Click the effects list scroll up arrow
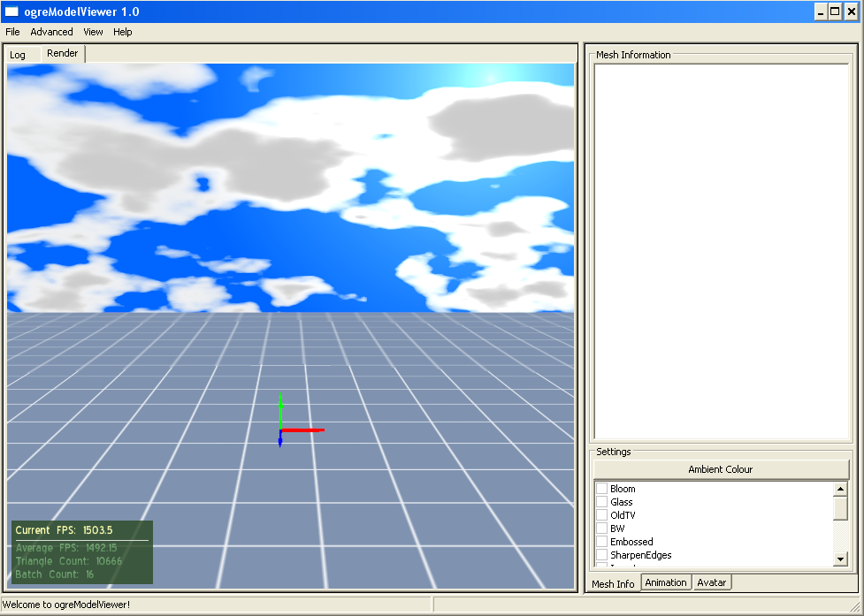 point(840,489)
